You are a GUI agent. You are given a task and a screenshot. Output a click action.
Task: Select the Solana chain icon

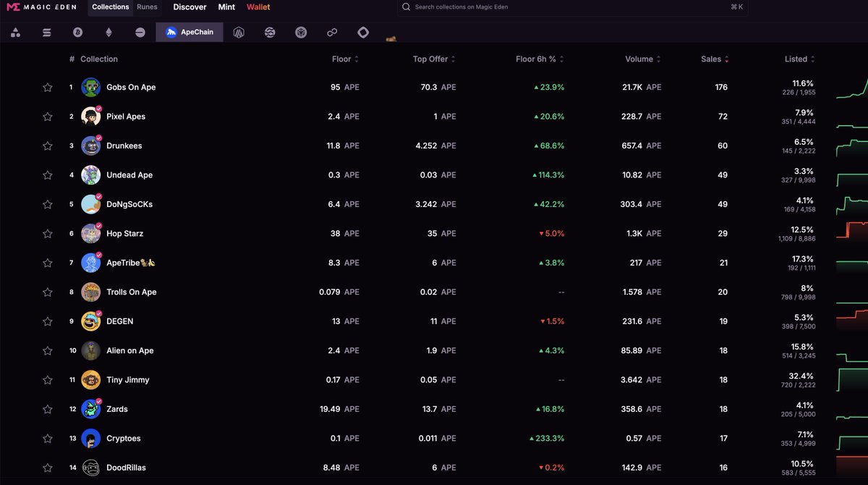click(46, 32)
